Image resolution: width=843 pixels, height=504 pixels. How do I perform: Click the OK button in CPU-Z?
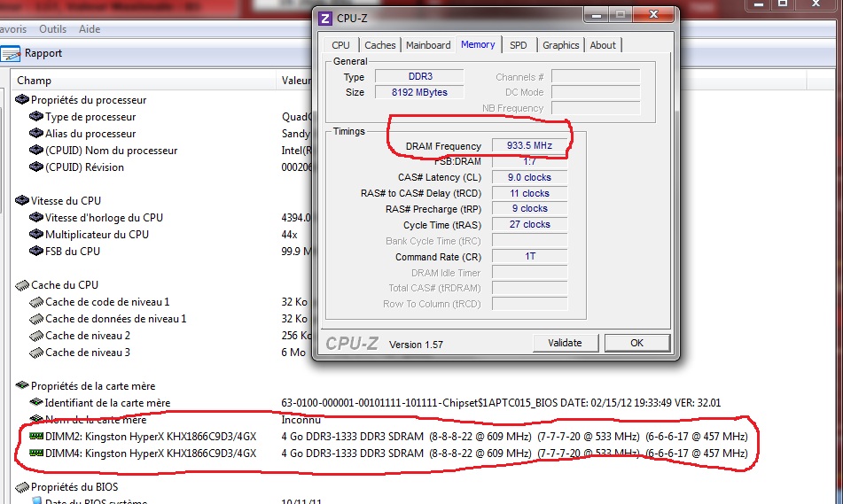point(636,343)
